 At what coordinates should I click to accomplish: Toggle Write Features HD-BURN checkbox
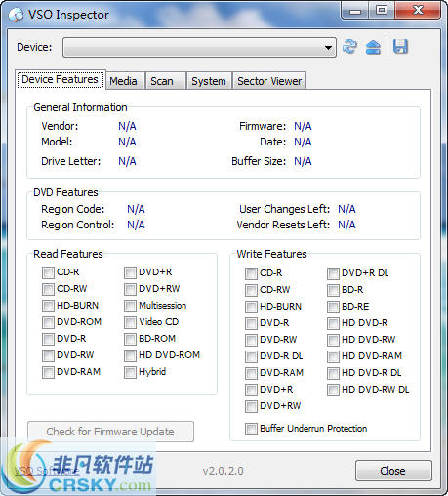click(x=251, y=307)
